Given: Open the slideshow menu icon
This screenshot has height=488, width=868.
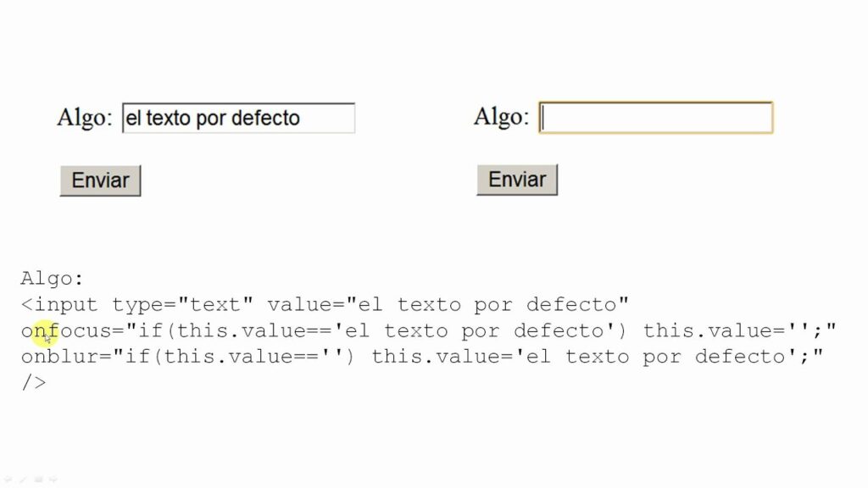Looking at the screenshot, I should (x=38, y=480).
